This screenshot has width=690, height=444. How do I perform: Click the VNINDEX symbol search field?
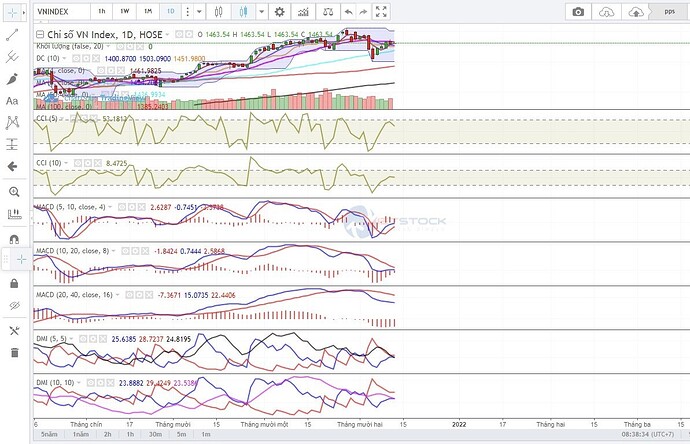click(62, 12)
